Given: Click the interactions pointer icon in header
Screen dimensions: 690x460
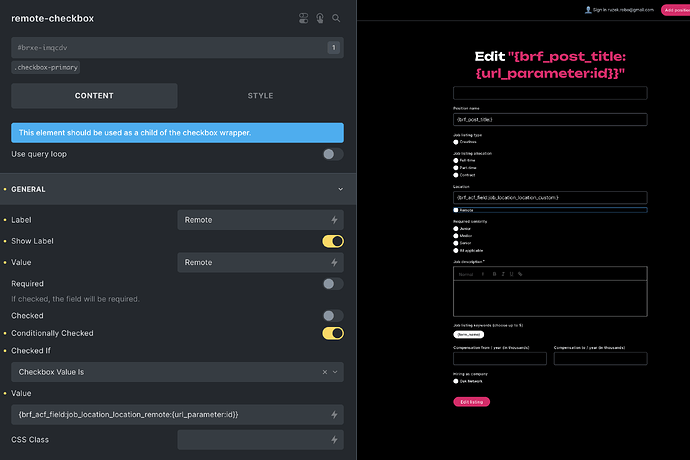Looking at the screenshot, I should point(320,18).
